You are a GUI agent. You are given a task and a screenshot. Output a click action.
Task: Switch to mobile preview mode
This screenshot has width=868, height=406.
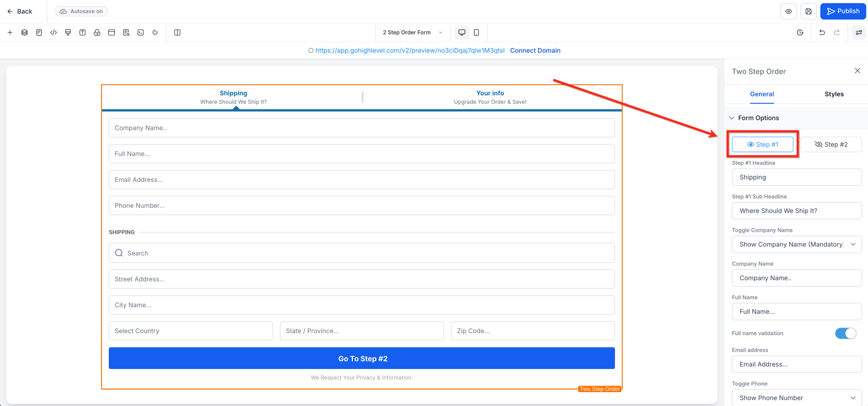(476, 32)
